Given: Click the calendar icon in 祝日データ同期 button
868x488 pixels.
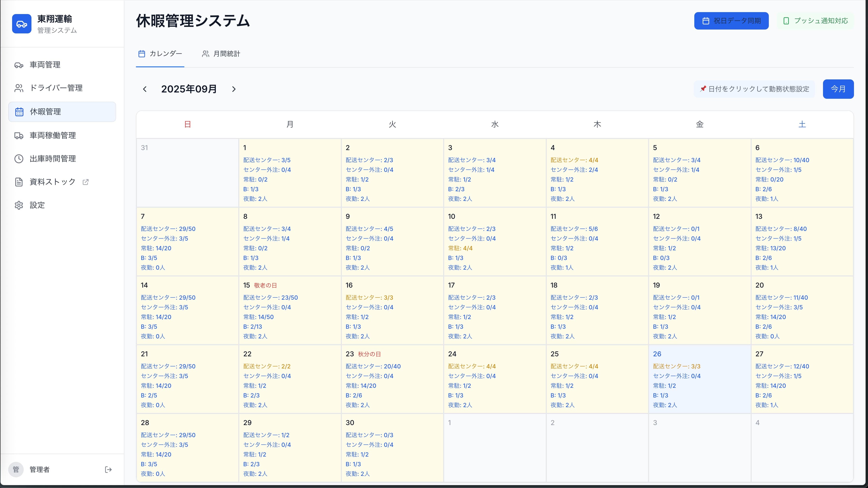Looking at the screenshot, I should pyautogui.click(x=706, y=21).
